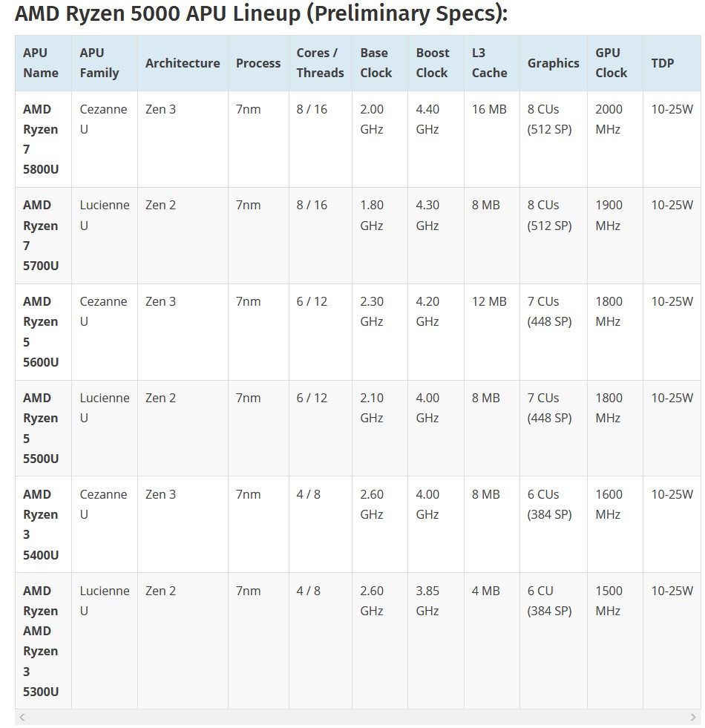
Task: Select the AMD Ryzen 3 5300U cell
Action: (x=43, y=640)
